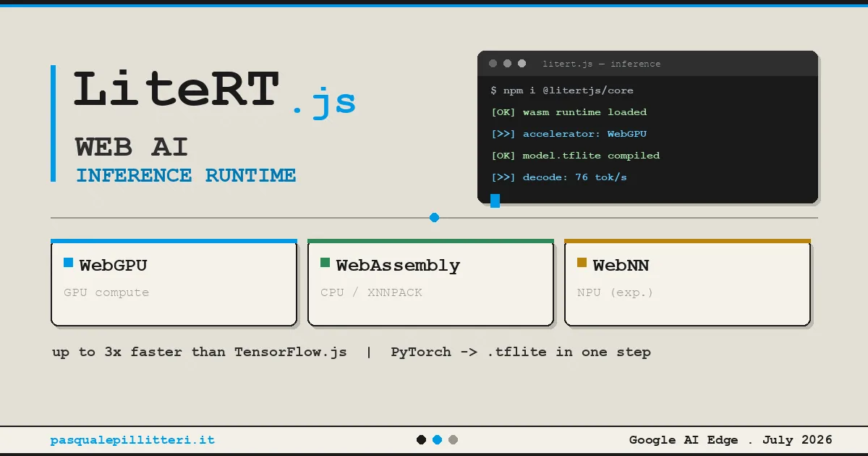Click the CPU / XNNPACK caption
The image size is (868, 456).
click(x=371, y=292)
